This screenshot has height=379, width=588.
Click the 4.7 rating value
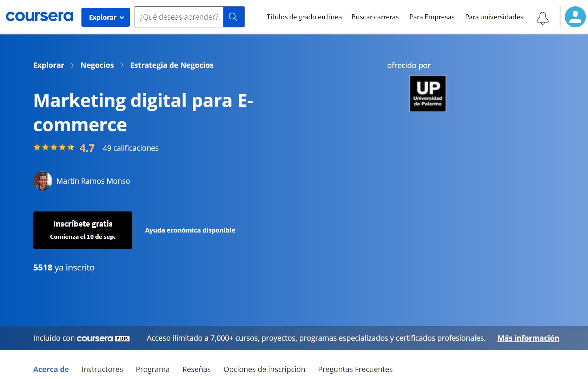[x=87, y=148]
